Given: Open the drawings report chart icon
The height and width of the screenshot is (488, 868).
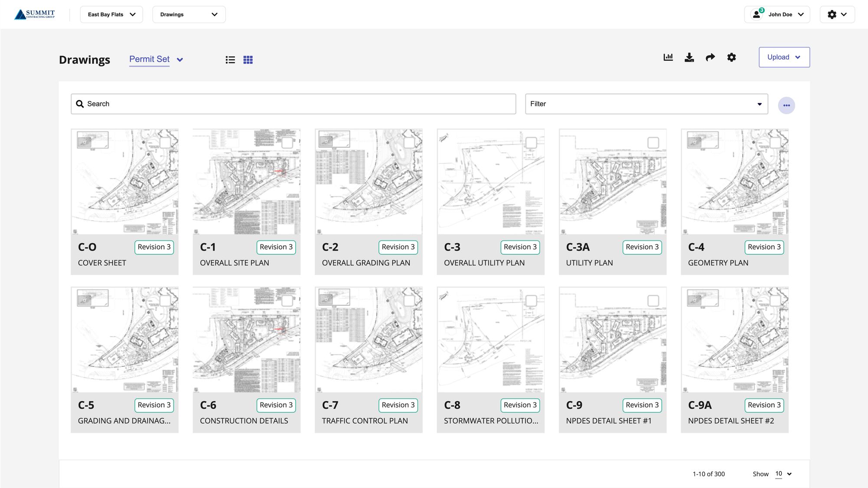Looking at the screenshot, I should (668, 57).
